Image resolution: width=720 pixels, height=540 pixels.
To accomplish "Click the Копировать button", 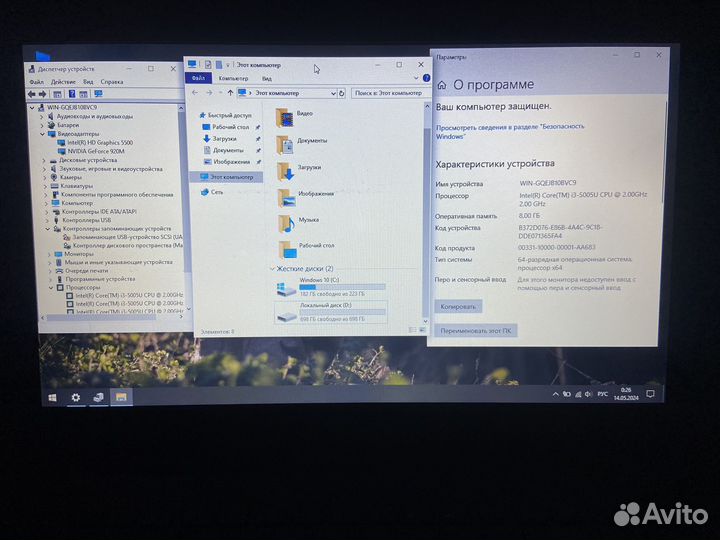I will tap(458, 306).
